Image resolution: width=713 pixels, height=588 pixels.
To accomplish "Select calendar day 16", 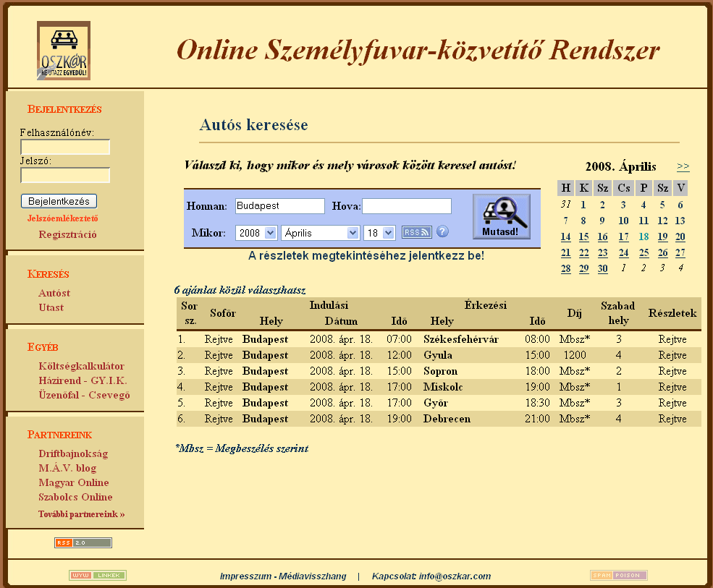I will 602,237.
